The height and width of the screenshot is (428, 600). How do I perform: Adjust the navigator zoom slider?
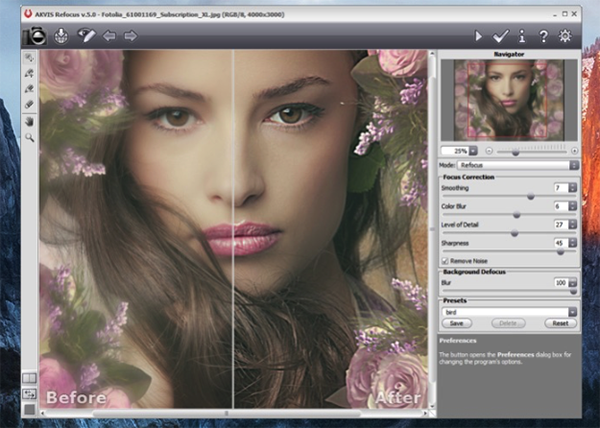(x=515, y=152)
